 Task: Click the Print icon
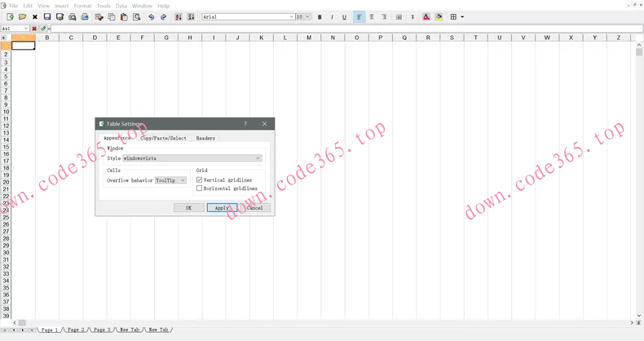tap(85, 17)
